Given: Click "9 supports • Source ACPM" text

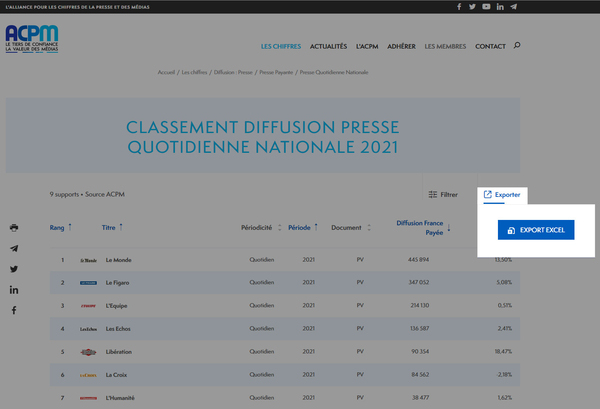Looking at the screenshot, I should pos(87,194).
